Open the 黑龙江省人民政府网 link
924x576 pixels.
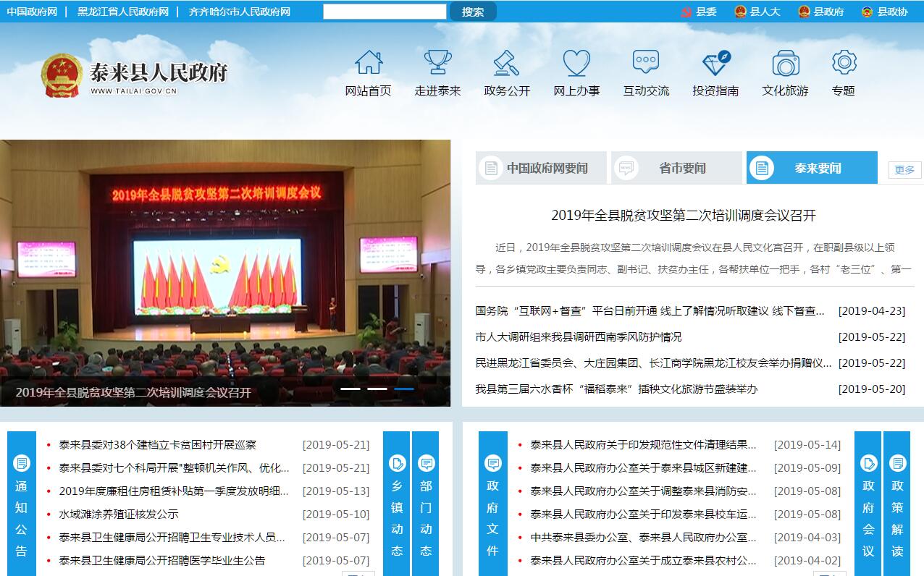[123, 12]
